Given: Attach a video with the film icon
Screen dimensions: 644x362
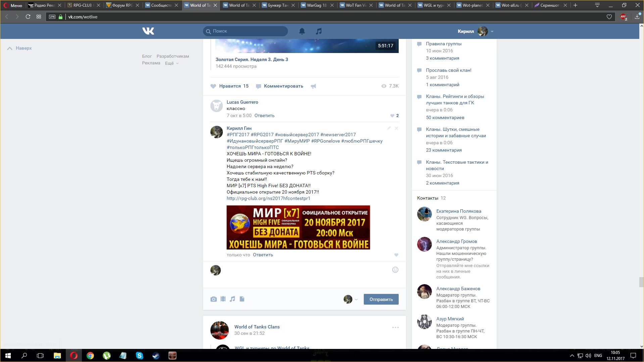Looking at the screenshot, I should pyautogui.click(x=223, y=299).
